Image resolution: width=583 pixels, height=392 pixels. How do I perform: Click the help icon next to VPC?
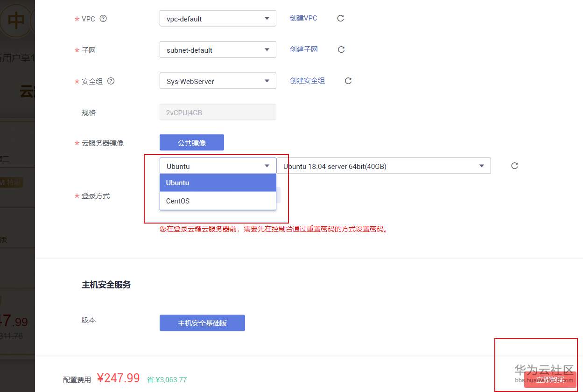(104, 19)
